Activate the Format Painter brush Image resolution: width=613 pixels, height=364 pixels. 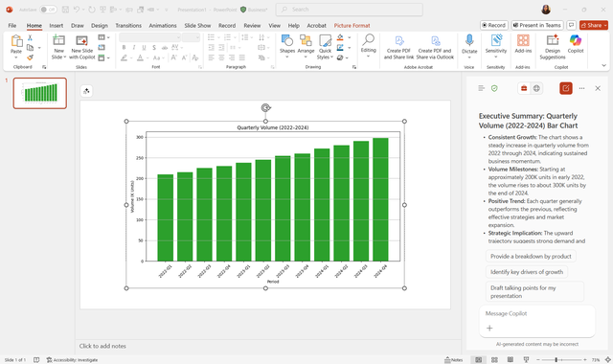click(30, 57)
